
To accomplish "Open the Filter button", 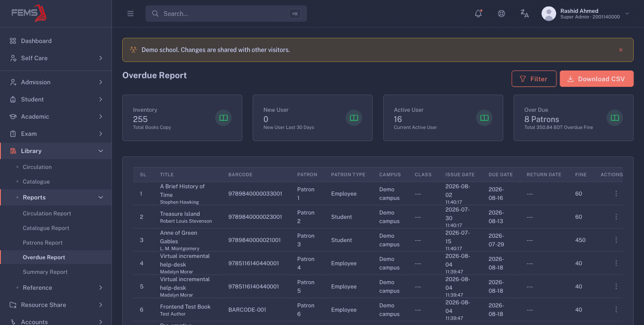I will pyautogui.click(x=534, y=79).
